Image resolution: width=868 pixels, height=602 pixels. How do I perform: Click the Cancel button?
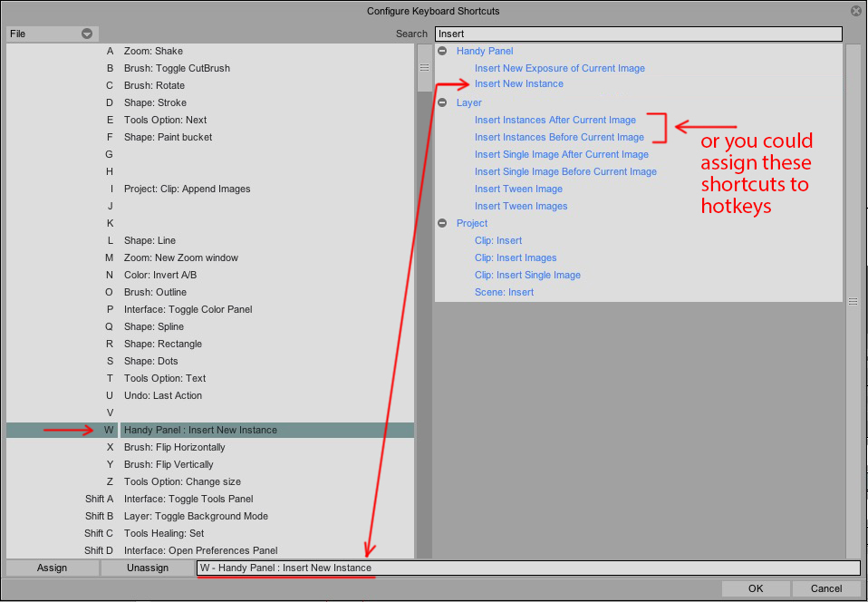(826, 588)
